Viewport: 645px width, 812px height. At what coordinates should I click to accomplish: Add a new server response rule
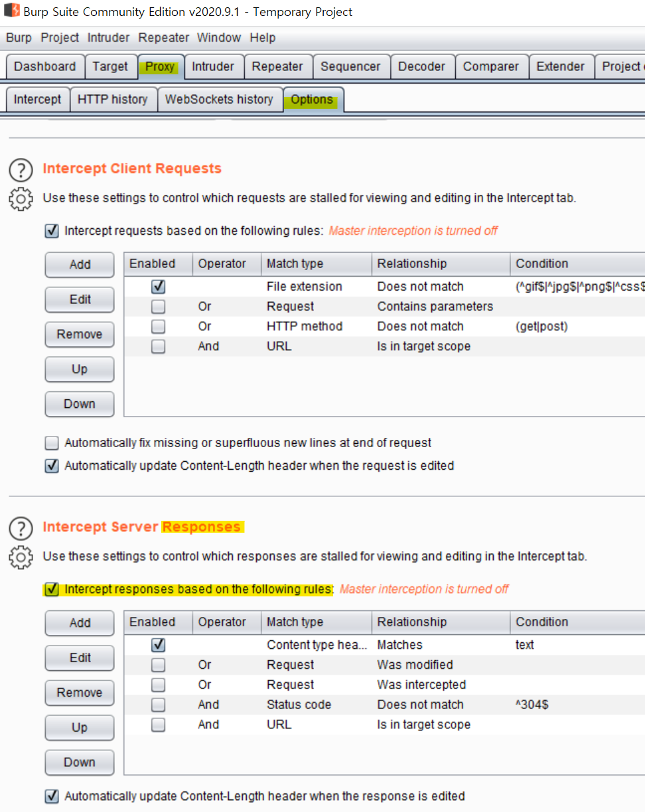80,622
